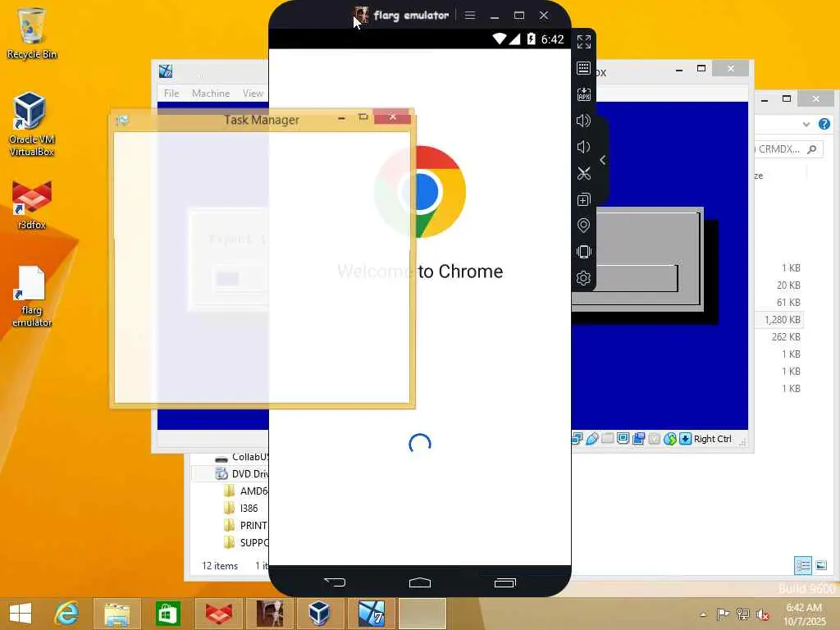Image resolution: width=840 pixels, height=630 pixels.
Task: Open Machine menu in VirtualBox window
Action: tap(211, 94)
